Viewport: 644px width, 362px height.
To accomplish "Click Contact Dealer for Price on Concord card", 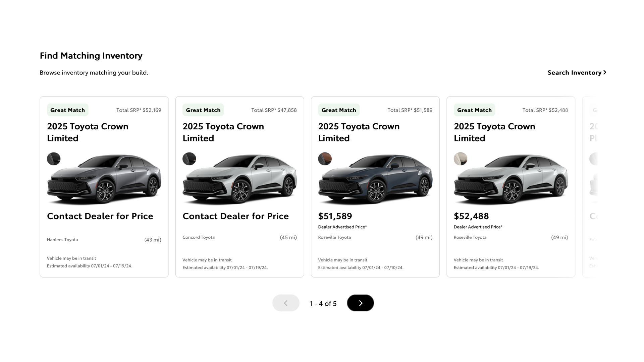I will pos(235,216).
